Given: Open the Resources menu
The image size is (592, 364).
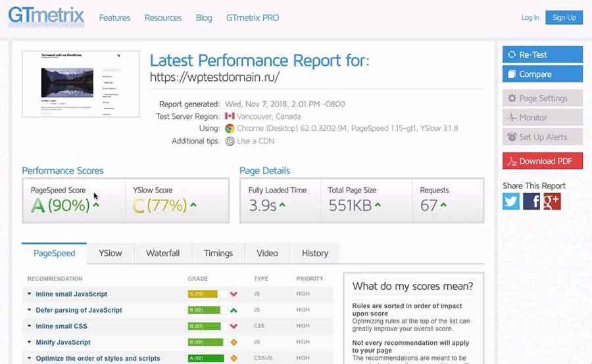Looking at the screenshot, I should [163, 18].
